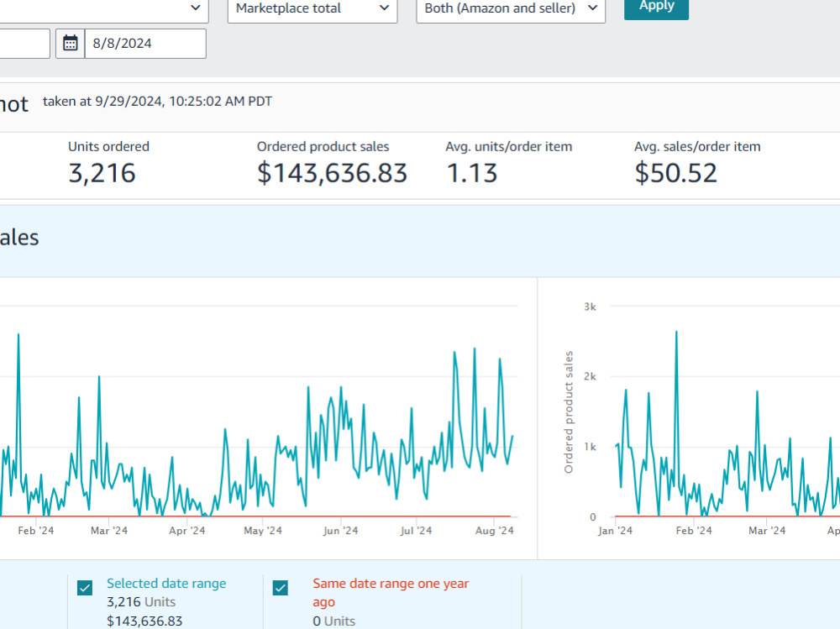
Task: Click the Avg. units/order item label
Action: tap(509, 147)
